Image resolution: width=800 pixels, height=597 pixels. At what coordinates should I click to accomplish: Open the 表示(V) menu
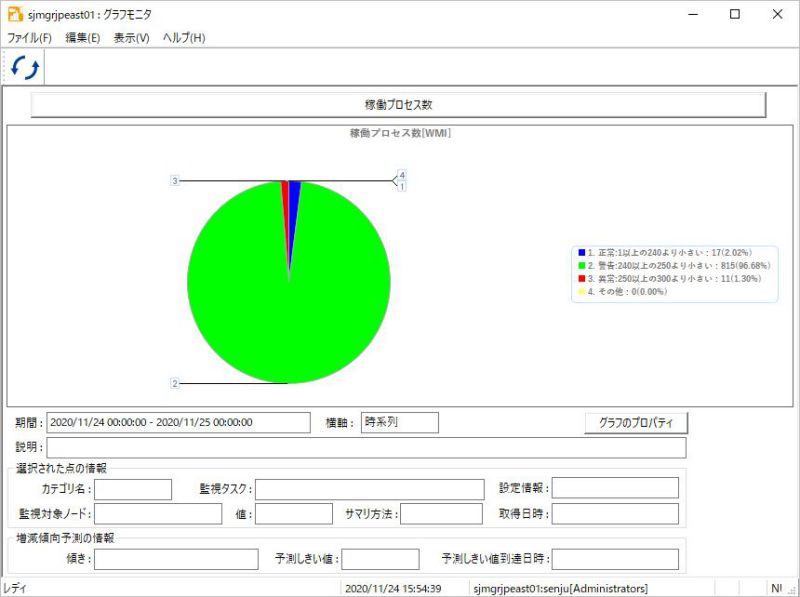(131, 38)
